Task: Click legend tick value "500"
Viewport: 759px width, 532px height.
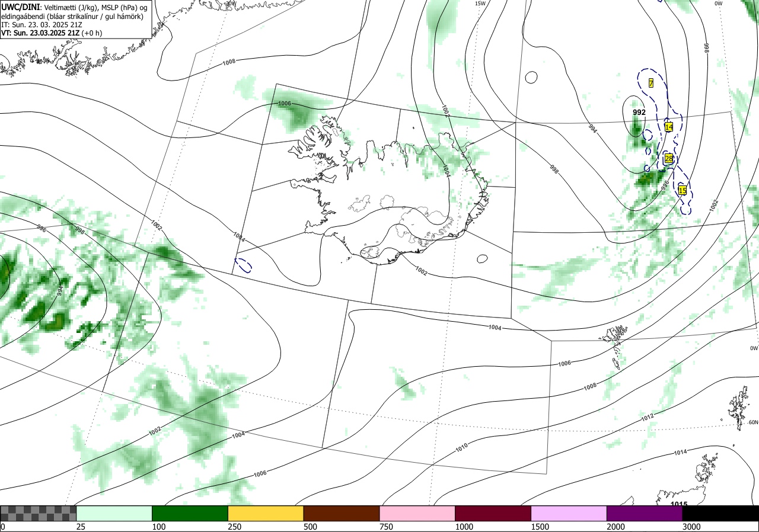Action: (310, 527)
